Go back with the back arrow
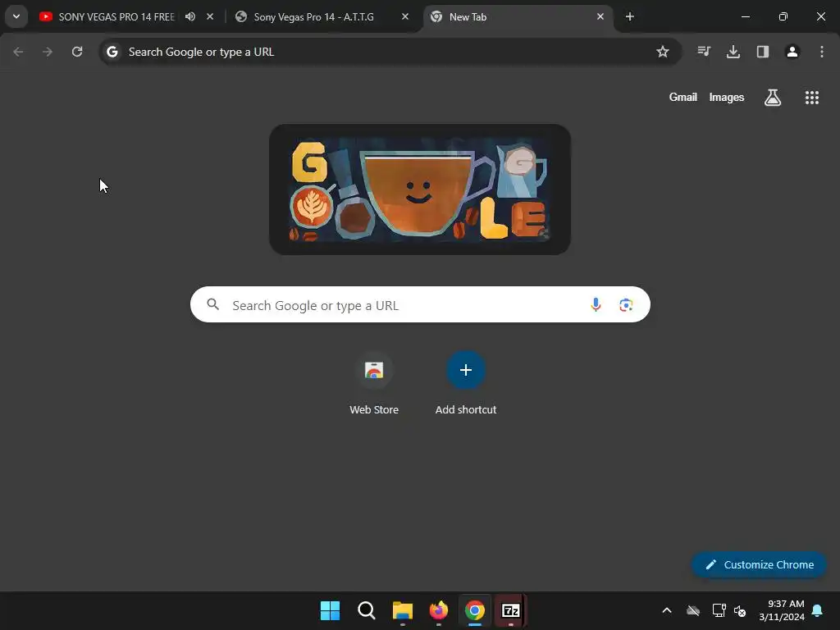This screenshot has width=840, height=630. coord(18,52)
